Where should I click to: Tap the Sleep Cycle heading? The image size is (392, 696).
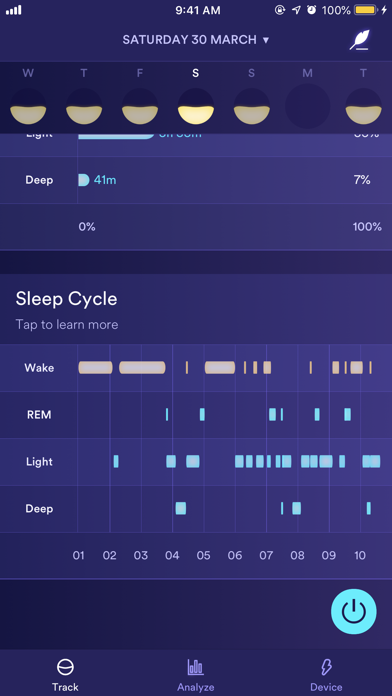(x=67, y=299)
